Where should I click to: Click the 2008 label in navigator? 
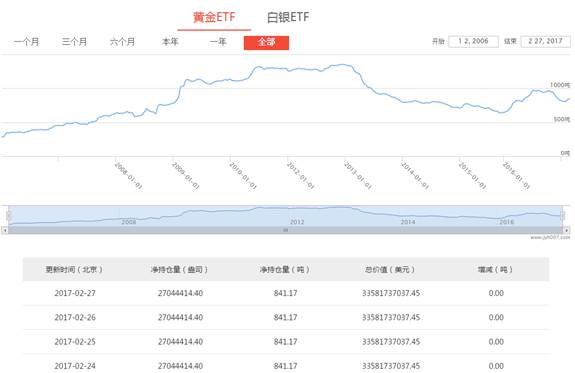(129, 222)
